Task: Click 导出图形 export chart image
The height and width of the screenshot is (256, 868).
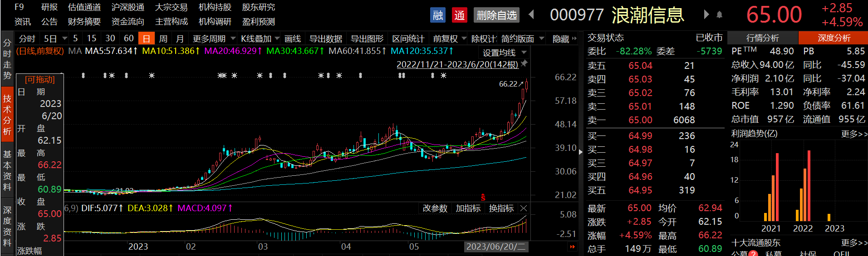Action: [367, 39]
